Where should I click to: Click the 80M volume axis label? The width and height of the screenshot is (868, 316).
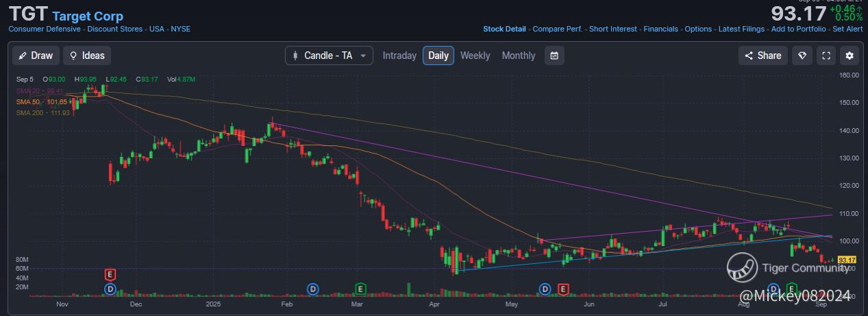click(x=21, y=260)
